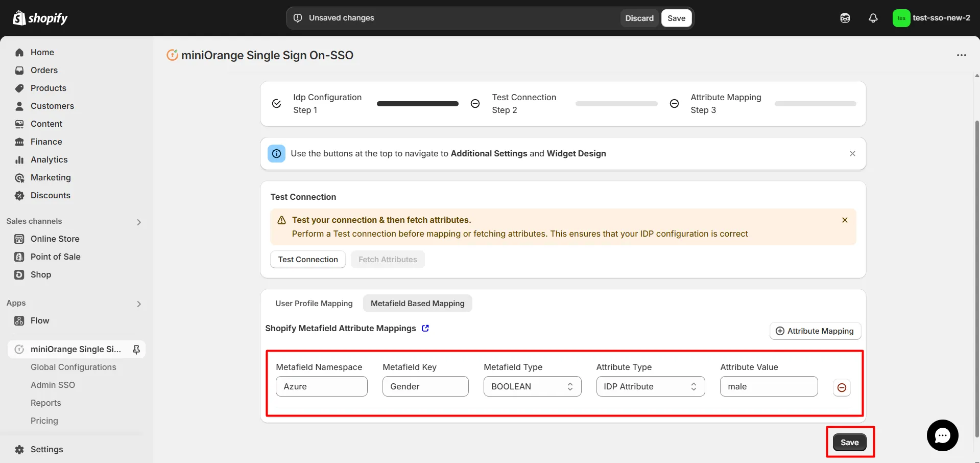Screen dimensions: 980x463
Task: Click the top bar Save button
Action: (676, 18)
